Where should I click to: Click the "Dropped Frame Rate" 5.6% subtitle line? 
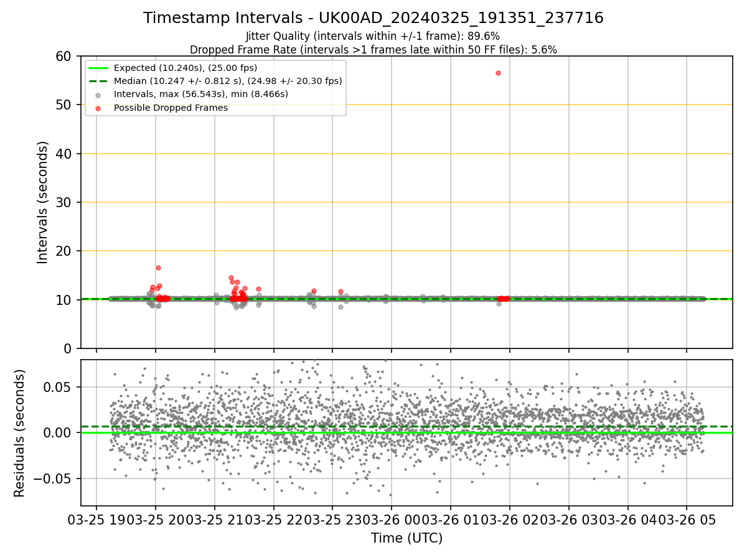point(374,50)
